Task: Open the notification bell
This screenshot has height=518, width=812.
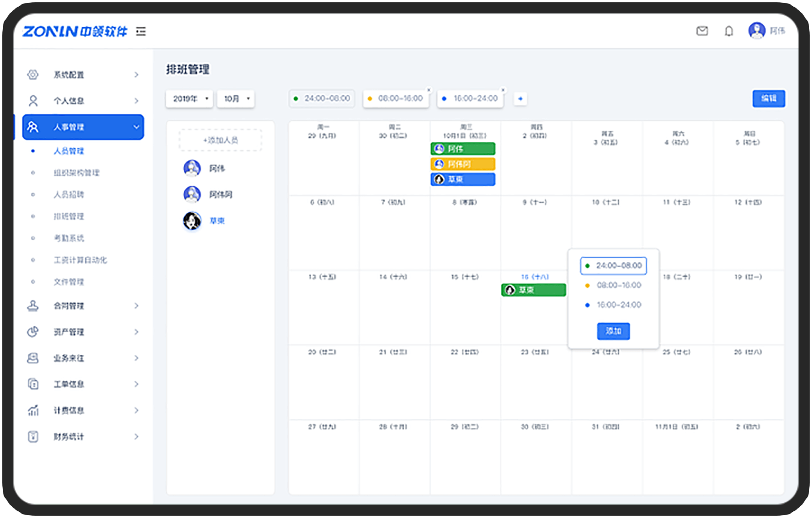Action: [x=728, y=31]
